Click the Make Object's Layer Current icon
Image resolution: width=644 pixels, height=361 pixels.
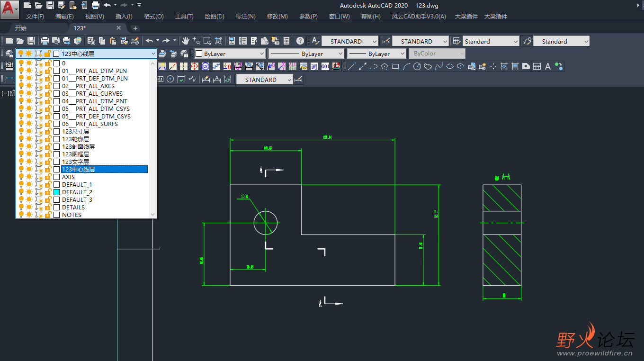coord(162,54)
